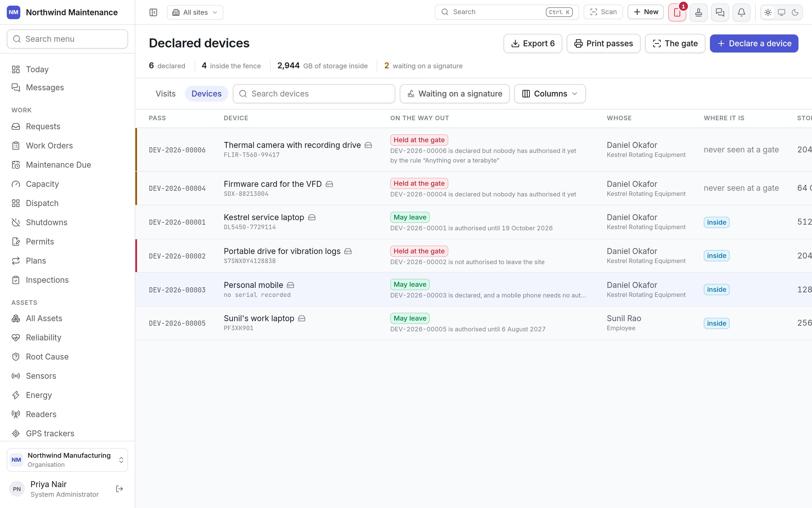Open Energy sidebar item
The width and height of the screenshot is (812, 508).
[67, 395]
